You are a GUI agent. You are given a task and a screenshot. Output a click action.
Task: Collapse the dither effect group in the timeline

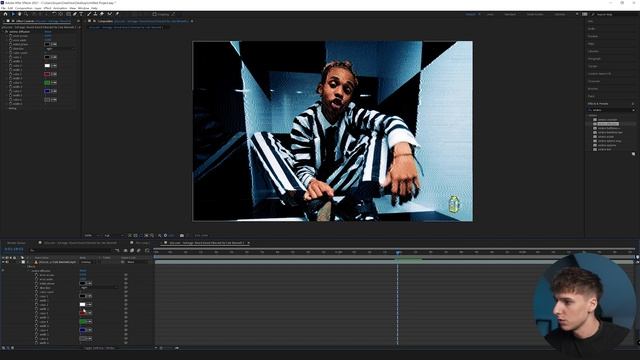[x=29, y=271]
